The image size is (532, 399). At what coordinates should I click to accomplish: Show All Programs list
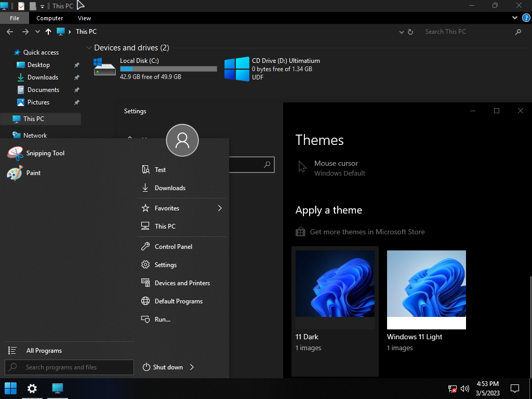click(x=35, y=351)
